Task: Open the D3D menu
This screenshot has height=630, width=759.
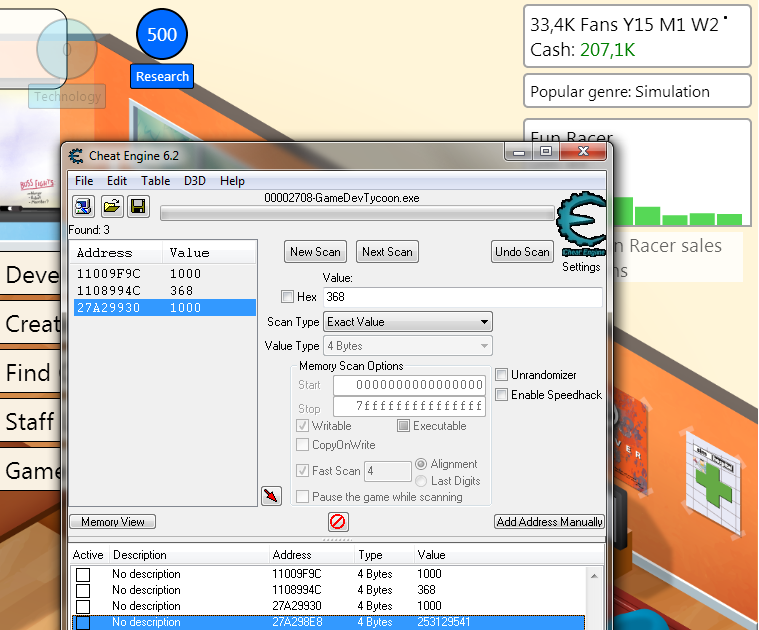Action: point(195,181)
